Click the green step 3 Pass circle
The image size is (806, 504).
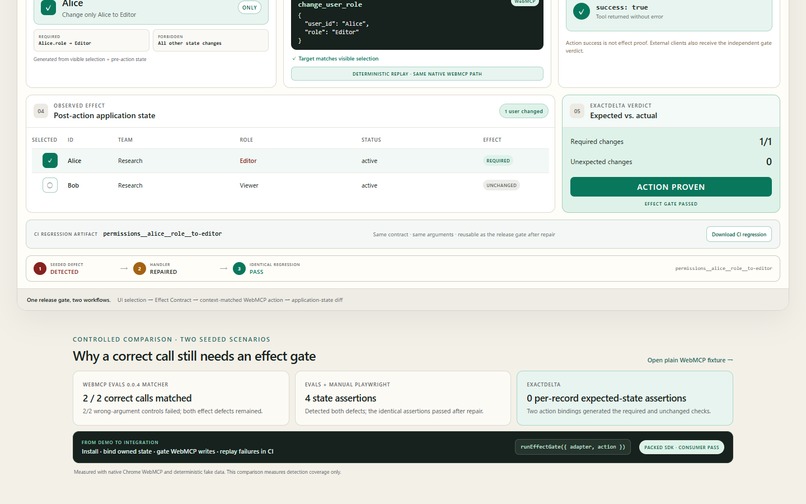(x=239, y=268)
